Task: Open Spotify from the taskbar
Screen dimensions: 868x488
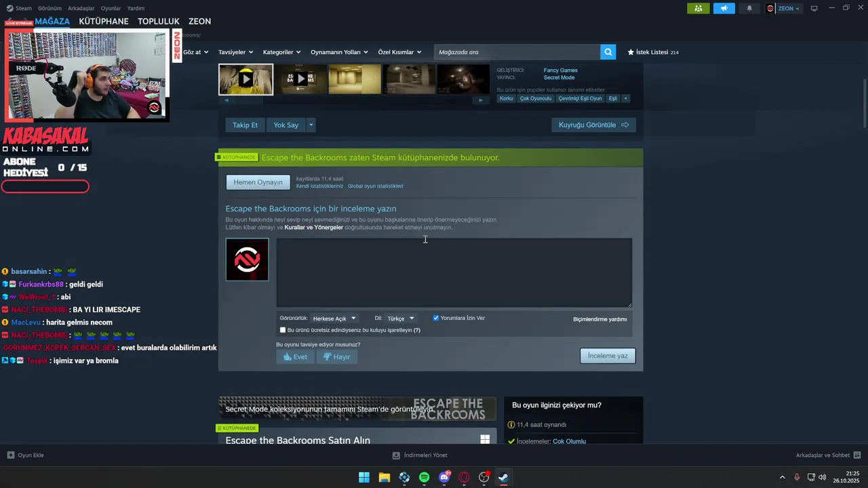Action: 425,477
